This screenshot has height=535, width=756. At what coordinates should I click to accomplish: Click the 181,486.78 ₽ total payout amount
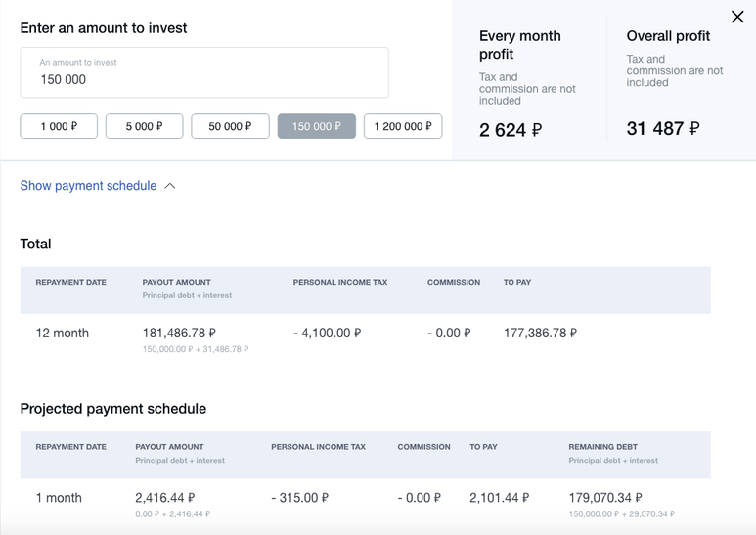(179, 333)
